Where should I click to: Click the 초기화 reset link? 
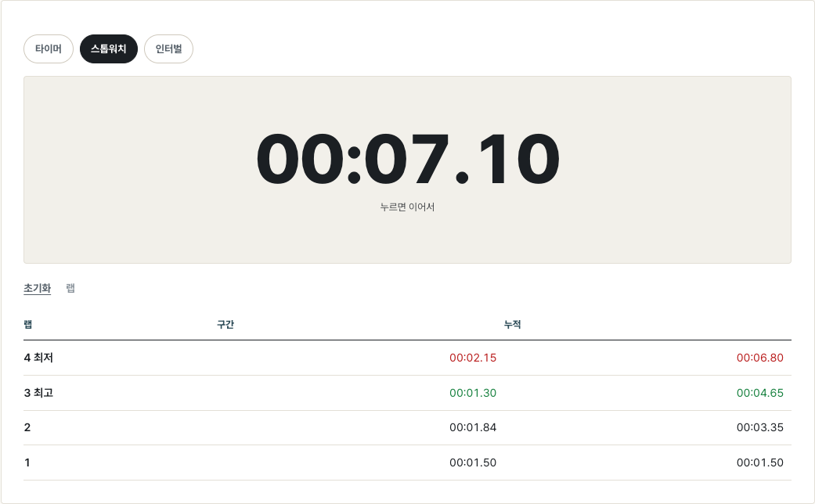[x=38, y=288]
